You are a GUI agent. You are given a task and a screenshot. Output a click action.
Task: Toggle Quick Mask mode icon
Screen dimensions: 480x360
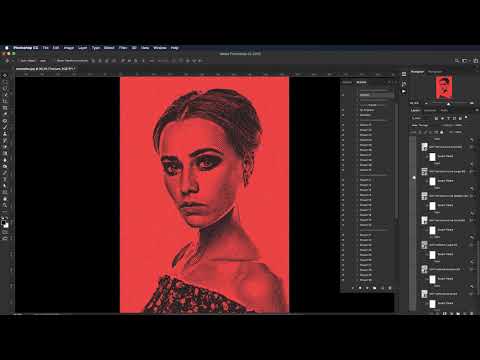point(5,232)
